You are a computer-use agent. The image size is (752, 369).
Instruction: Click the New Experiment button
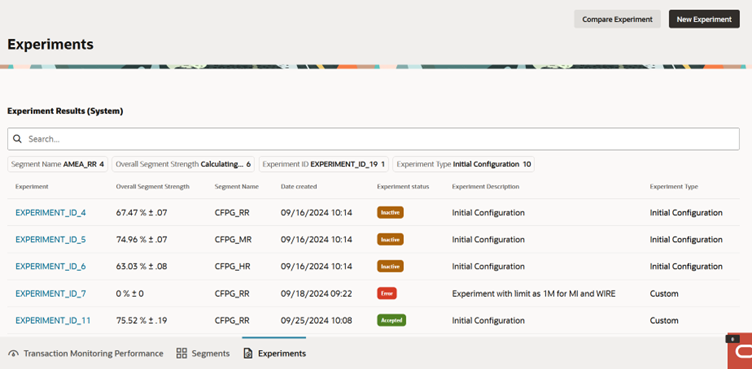(x=704, y=19)
